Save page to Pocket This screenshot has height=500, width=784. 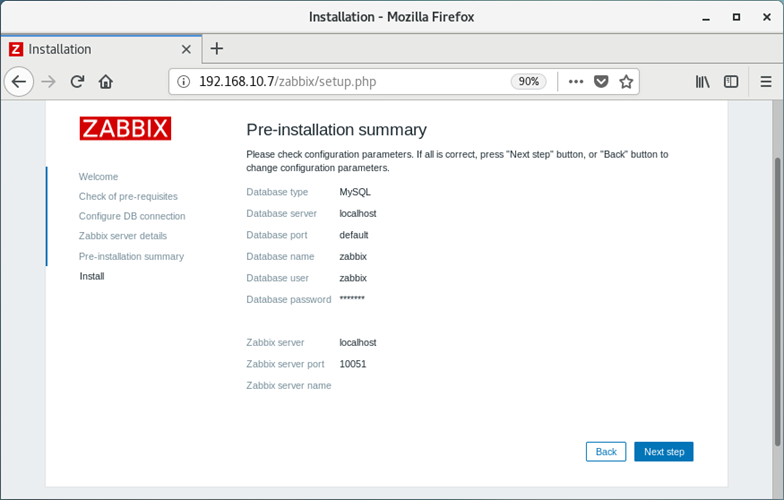[601, 82]
